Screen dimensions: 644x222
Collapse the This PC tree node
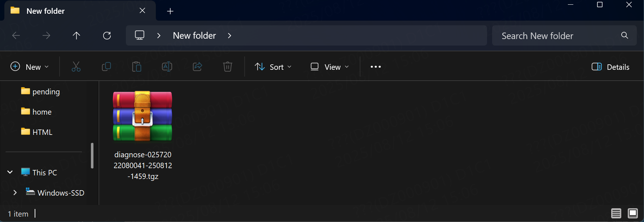[10, 172]
